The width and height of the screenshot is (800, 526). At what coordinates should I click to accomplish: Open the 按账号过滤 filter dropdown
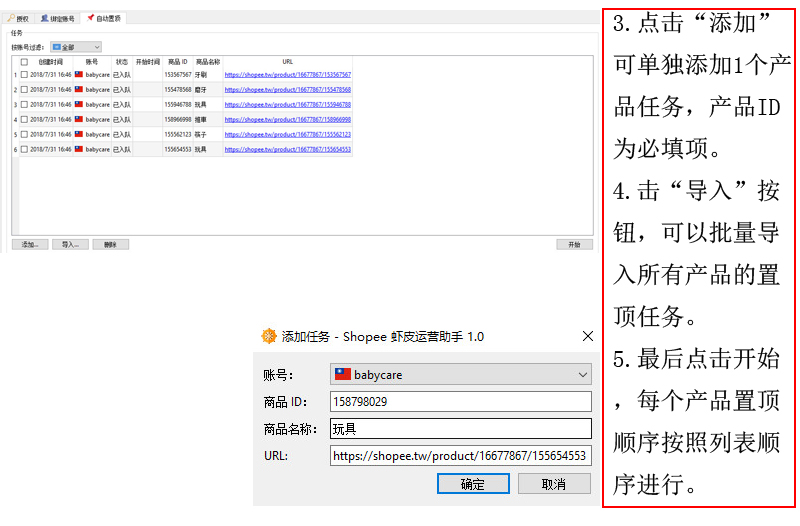coord(76,47)
